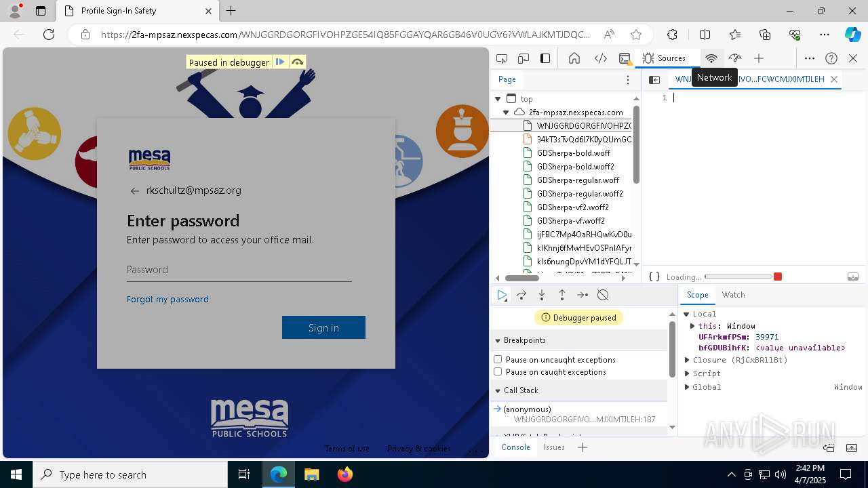Select the inspect element tool in DevTools
This screenshot has width=868, height=488.
(502, 58)
